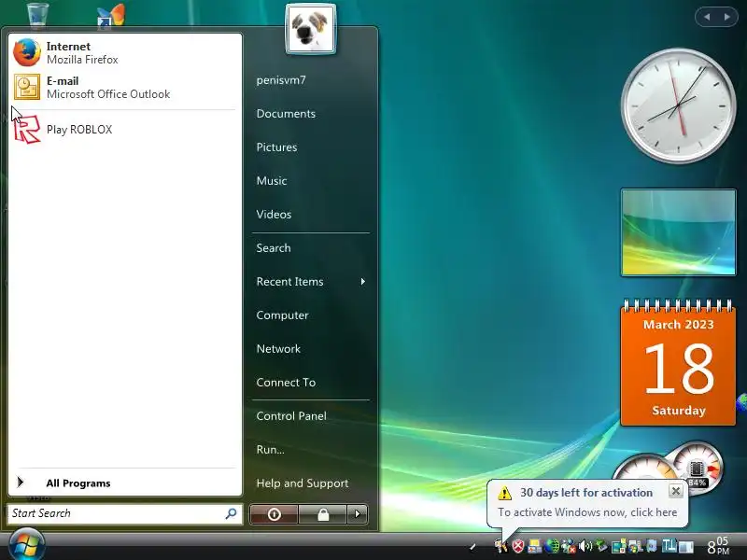Click the sidebar previous gadgets arrow
Image resolution: width=747 pixels, height=560 pixels.
pos(707,17)
